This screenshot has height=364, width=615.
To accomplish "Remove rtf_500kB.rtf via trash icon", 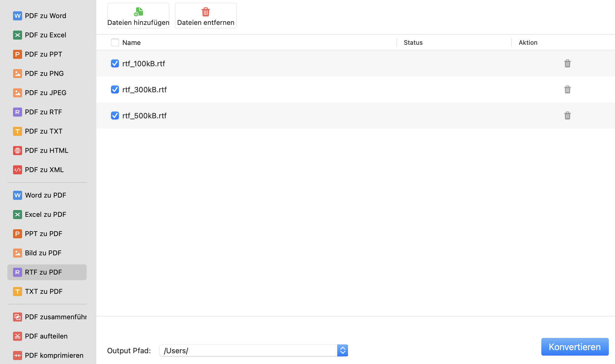I will tap(567, 115).
